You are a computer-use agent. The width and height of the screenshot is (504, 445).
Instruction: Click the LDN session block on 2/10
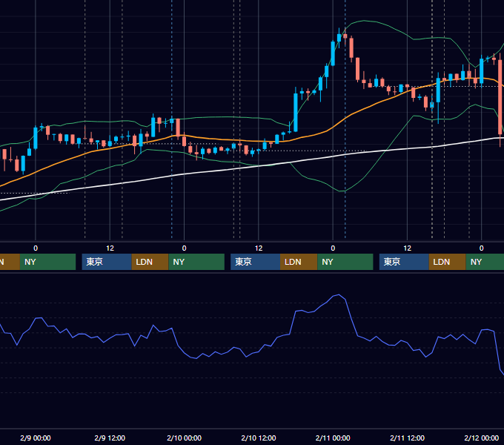[x=299, y=262]
